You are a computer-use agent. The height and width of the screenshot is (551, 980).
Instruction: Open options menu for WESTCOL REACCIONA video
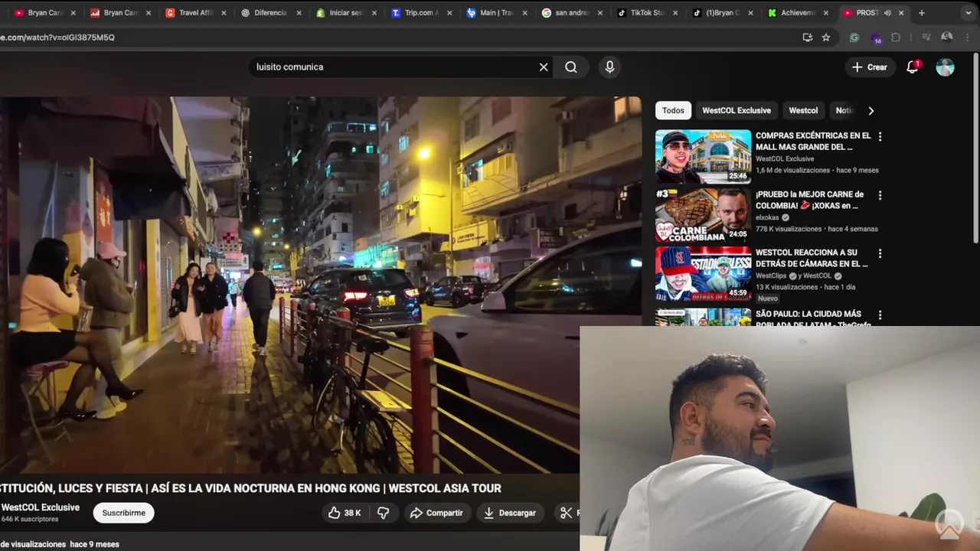click(880, 253)
